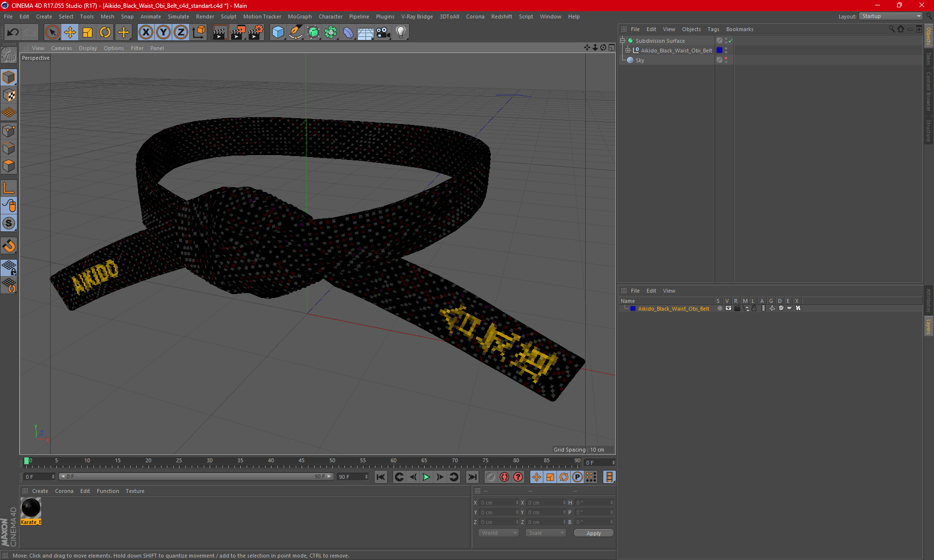The width and height of the screenshot is (934, 560).
Task: Expand the Aikido_Black_Waist_Obi_Belt object
Action: (x=628, y=51)
